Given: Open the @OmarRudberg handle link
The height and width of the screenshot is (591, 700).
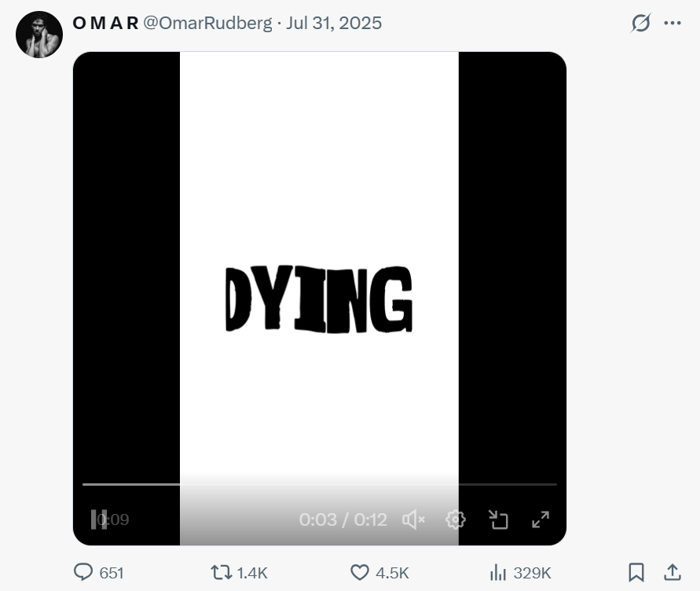Looking at the screenshot, I should point(207,24).
